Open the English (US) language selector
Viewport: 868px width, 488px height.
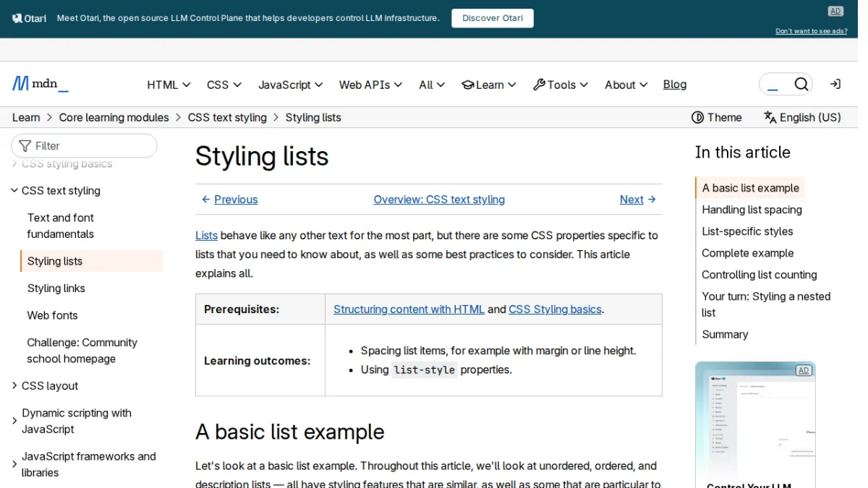[803, 117]
